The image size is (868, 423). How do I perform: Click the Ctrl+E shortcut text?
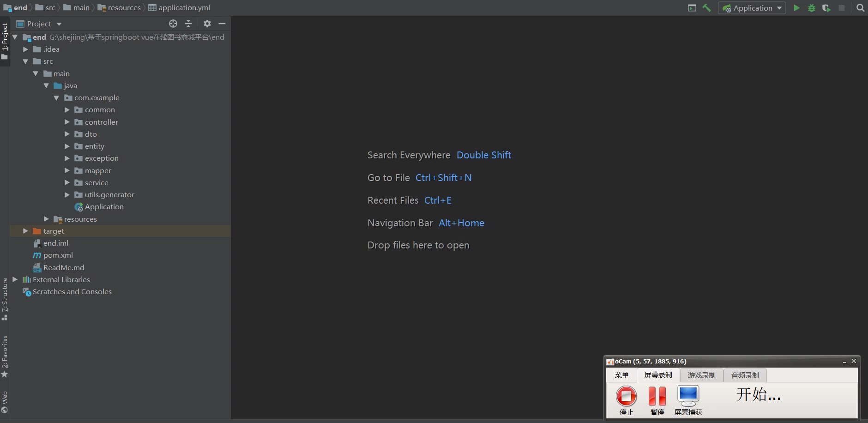tap(438, 200)
